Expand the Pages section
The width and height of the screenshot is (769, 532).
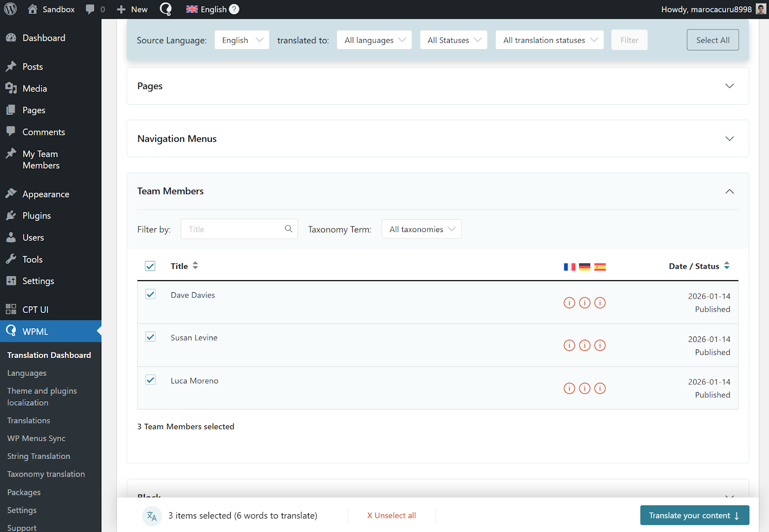pyautogui.click(x=729, y=86)
